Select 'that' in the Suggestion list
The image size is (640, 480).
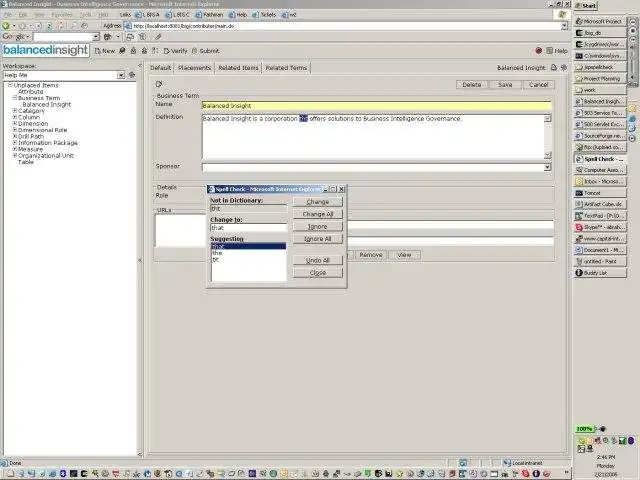pyautogui.click(x=248, y=246)
